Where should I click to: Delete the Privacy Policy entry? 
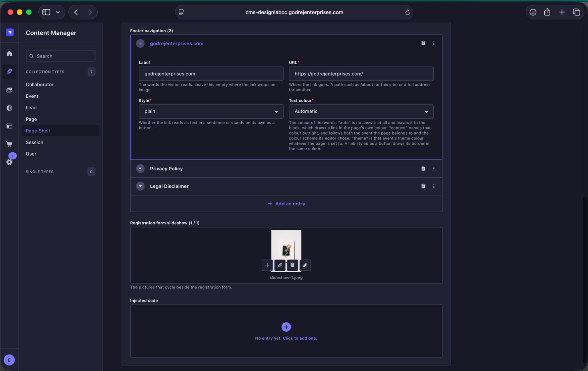[423, 168]
